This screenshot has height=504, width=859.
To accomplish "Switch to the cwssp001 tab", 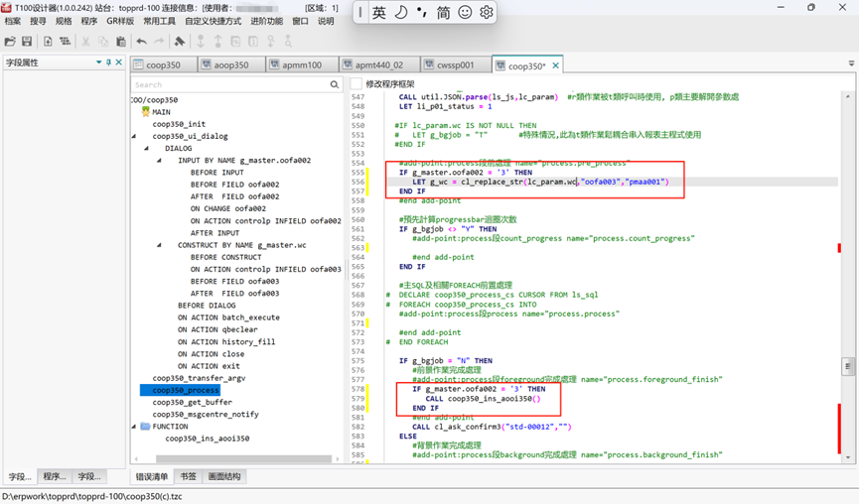I will [455, 65].
